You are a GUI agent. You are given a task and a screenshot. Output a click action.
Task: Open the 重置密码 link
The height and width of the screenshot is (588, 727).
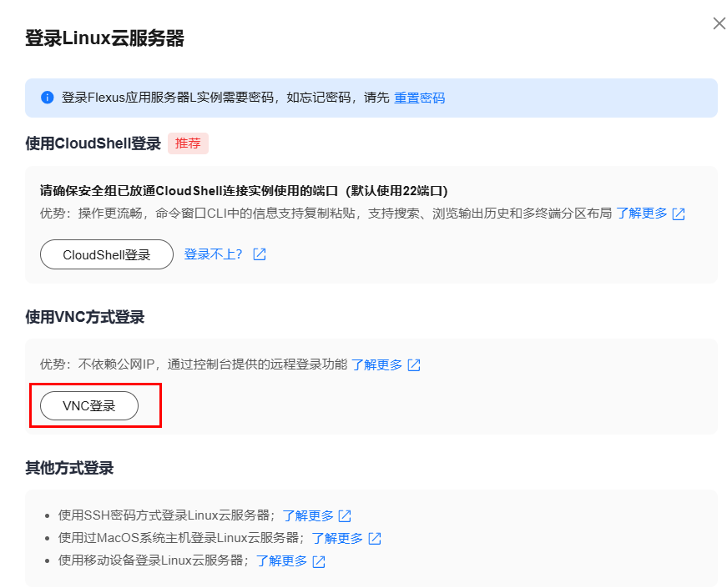419,98
